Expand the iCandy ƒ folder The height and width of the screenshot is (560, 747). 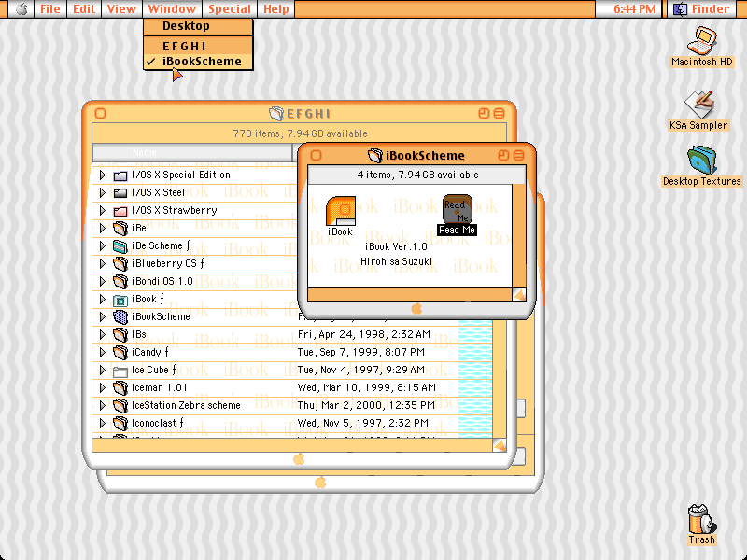[x=103, y=352]
